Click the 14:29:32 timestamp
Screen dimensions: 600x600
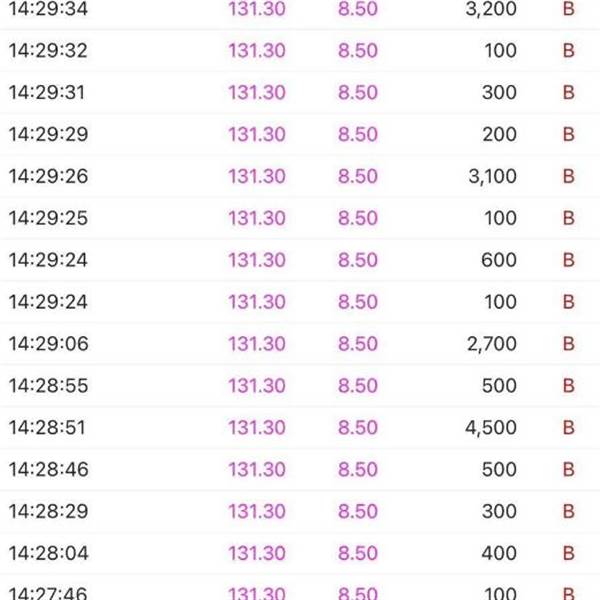tap(48, 51)
